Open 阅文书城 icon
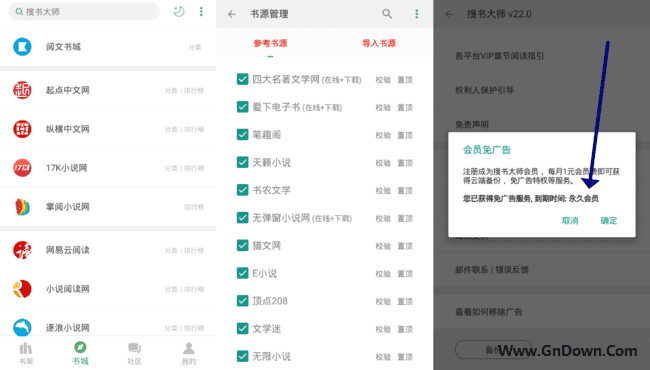The image size is (650, 370). point(22,47)
